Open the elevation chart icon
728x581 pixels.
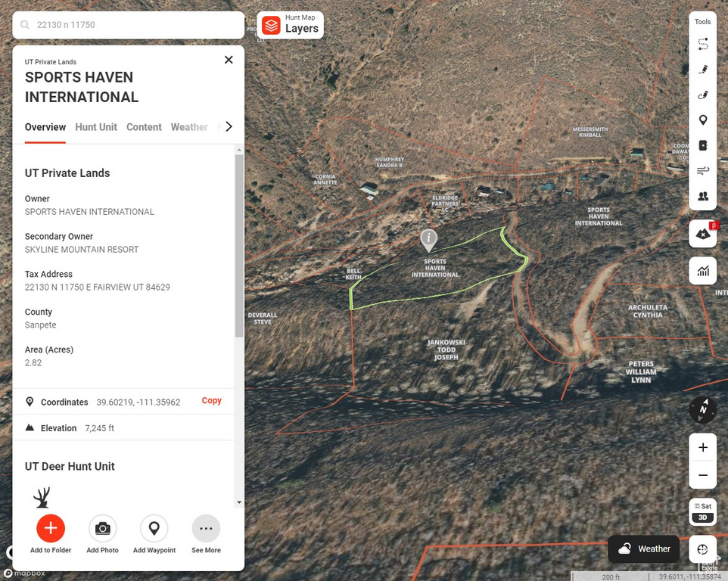[703, 271]
